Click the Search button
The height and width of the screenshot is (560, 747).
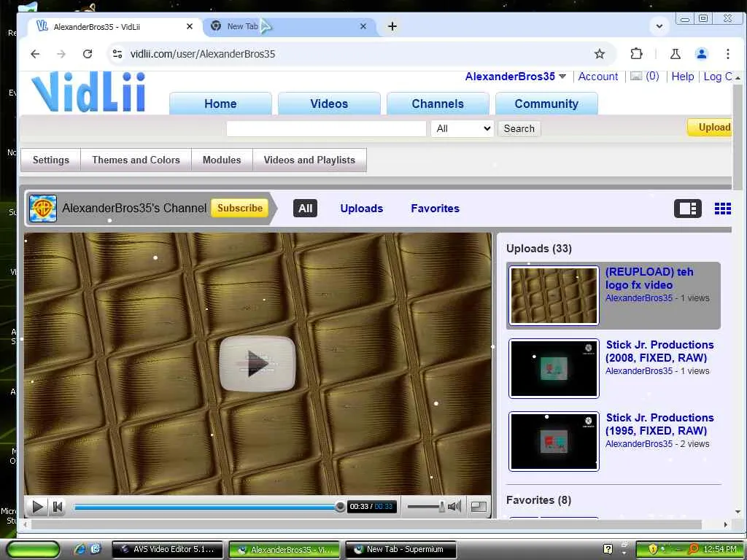point(519,128)
